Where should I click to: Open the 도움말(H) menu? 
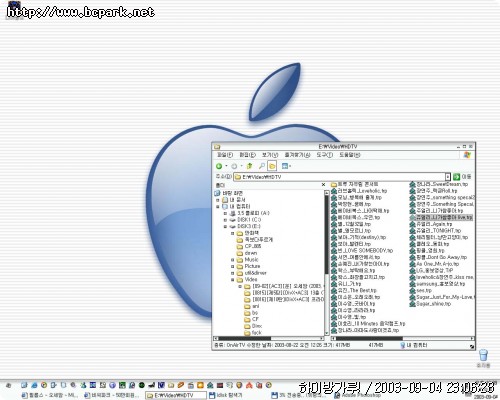[350, 155]
